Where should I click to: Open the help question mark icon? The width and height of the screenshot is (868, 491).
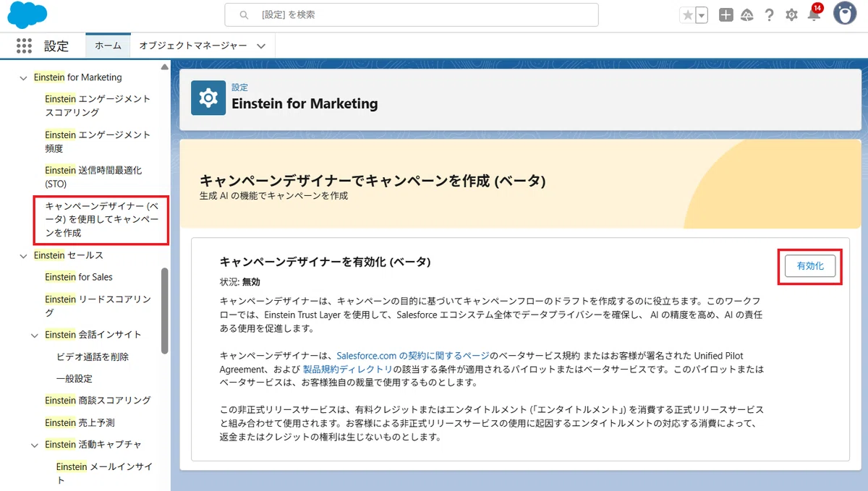[x=770, y=15]
